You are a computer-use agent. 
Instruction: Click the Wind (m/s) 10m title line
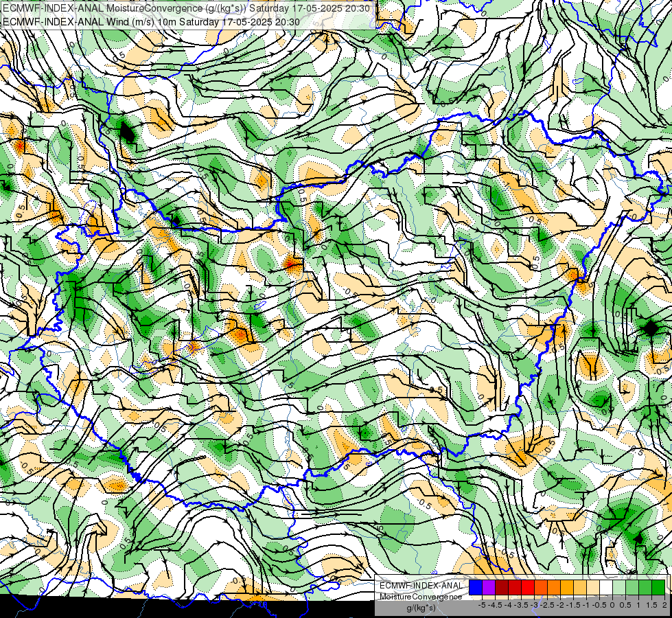[151, 22]
